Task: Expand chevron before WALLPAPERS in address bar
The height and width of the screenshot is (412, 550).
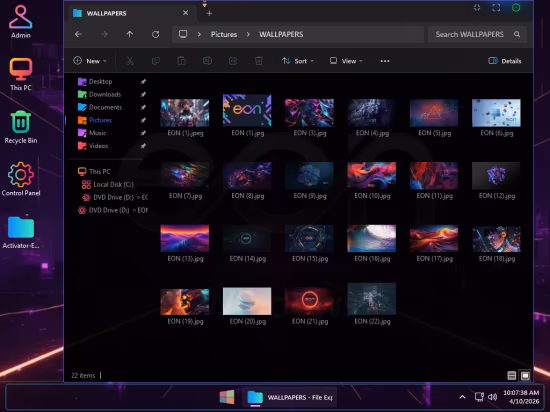Action: coord(248,34)
